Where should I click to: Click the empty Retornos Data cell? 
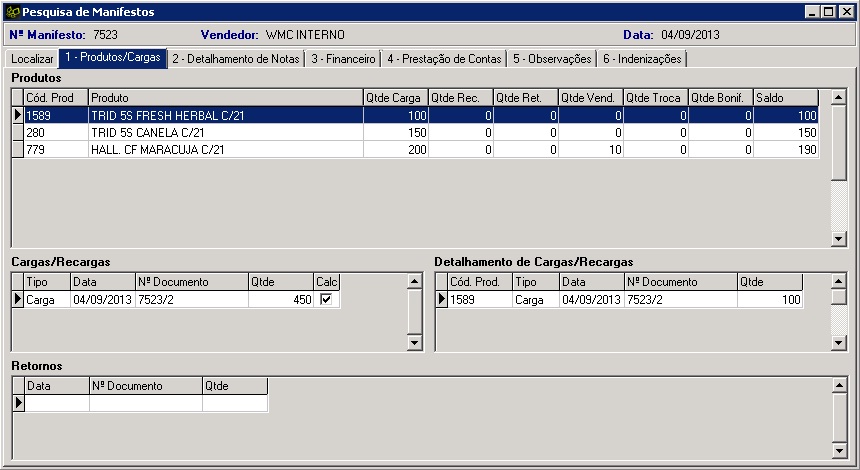coord(57,403)
